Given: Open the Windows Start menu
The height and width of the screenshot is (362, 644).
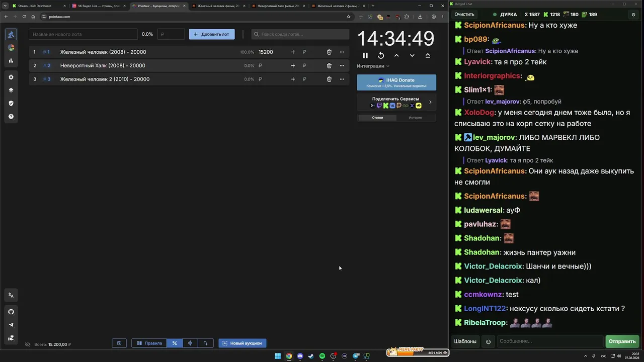Looking at the screenshot, I should point(278,356).
